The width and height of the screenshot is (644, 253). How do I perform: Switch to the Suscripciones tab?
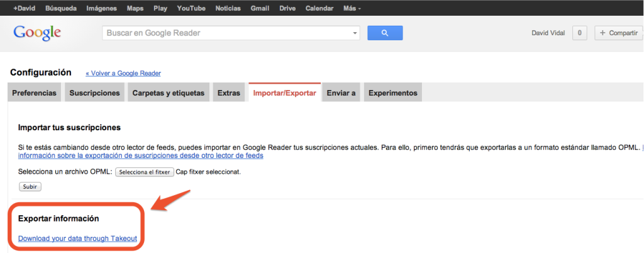tap(94, 93)
